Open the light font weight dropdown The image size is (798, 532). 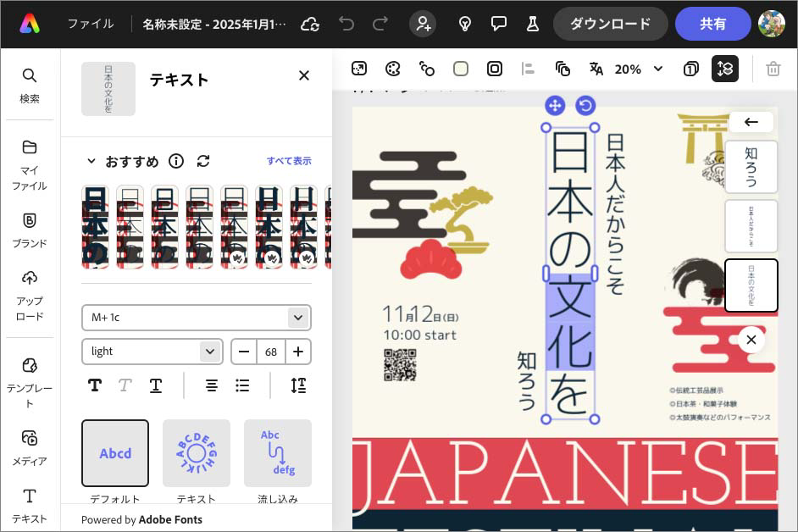152,351
